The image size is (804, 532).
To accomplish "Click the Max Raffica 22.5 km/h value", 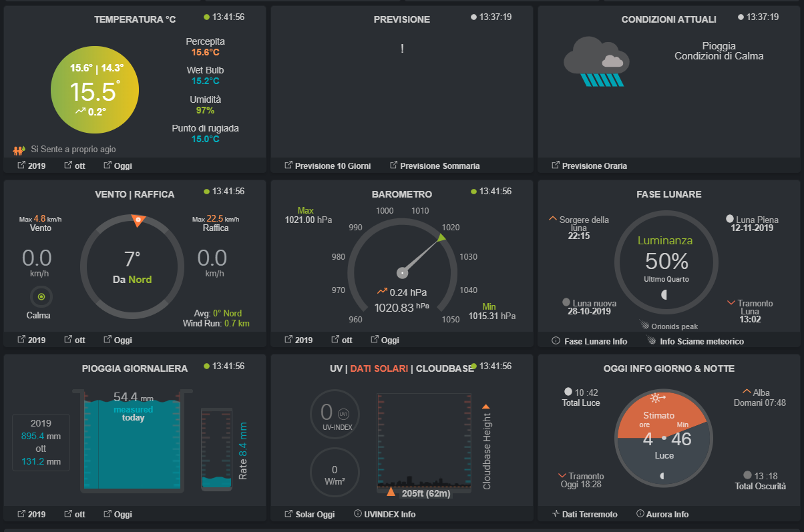I will (216, 218).
